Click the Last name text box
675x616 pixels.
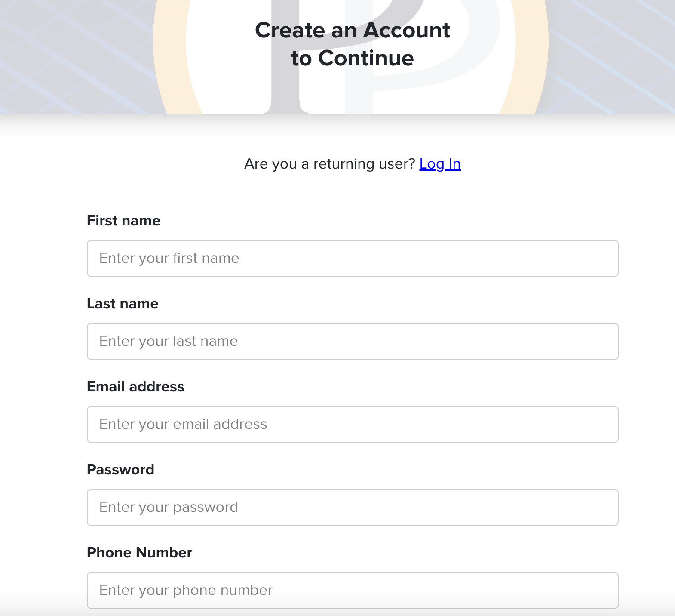(353, 341)
